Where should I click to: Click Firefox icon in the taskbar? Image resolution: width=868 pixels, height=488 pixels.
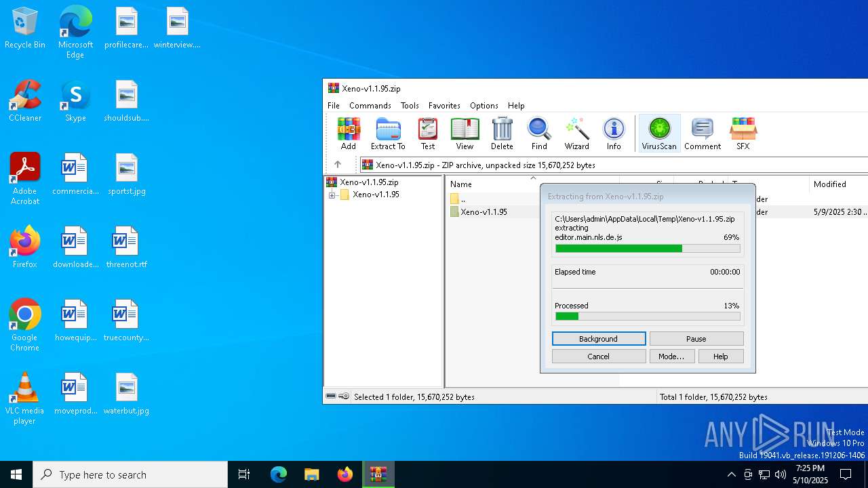click(345, 474)
